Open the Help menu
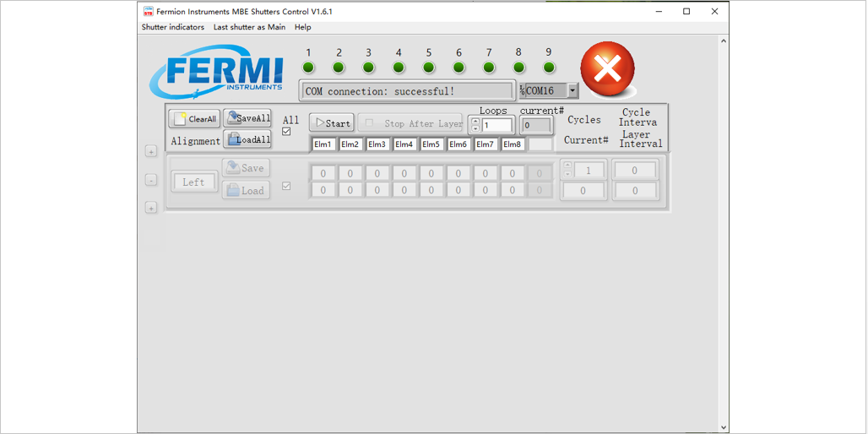Screen dimensions: 868x434 click(303, 27)
